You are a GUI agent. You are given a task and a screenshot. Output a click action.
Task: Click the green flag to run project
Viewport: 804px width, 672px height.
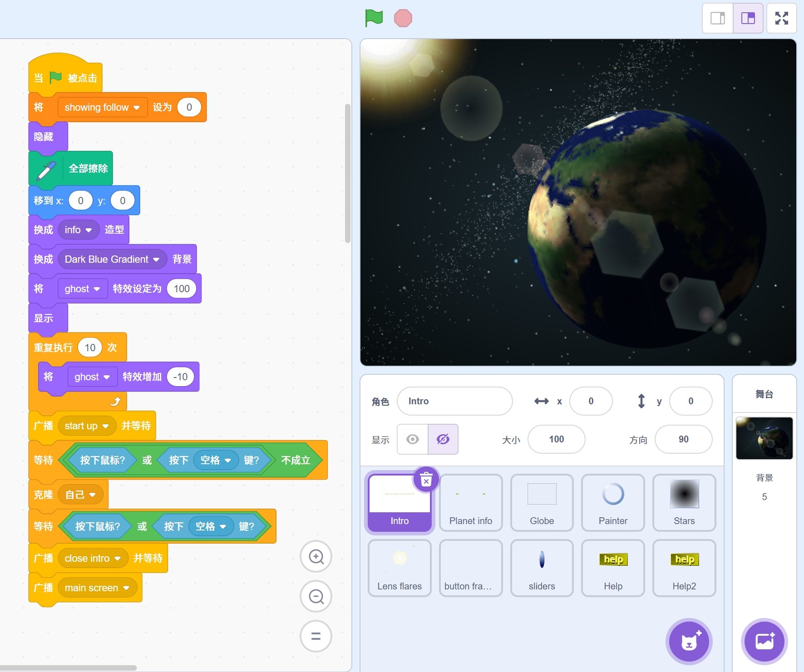pyautogui.click(x=374, y=18)
